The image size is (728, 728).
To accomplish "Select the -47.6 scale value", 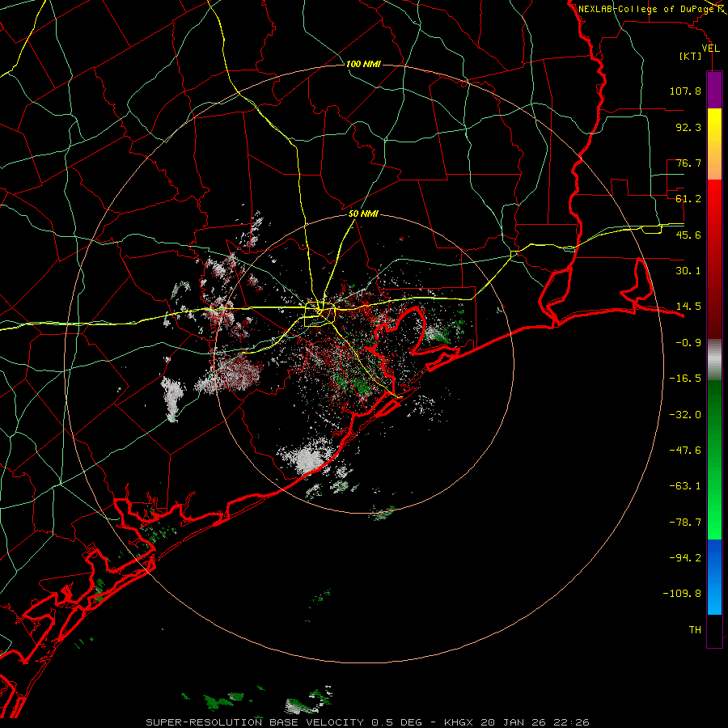I will [x=685, y=451].
